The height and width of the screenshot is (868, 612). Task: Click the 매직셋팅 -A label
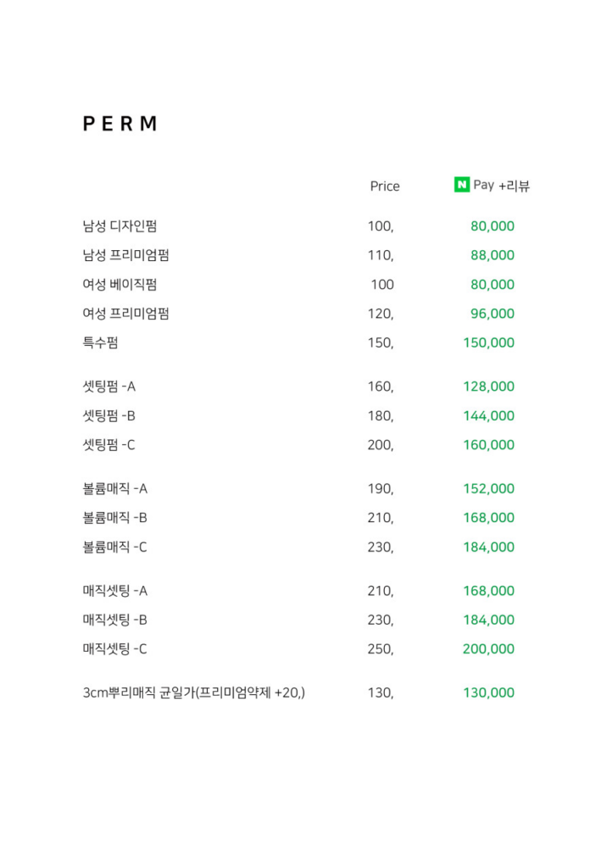tap(115, 591)
